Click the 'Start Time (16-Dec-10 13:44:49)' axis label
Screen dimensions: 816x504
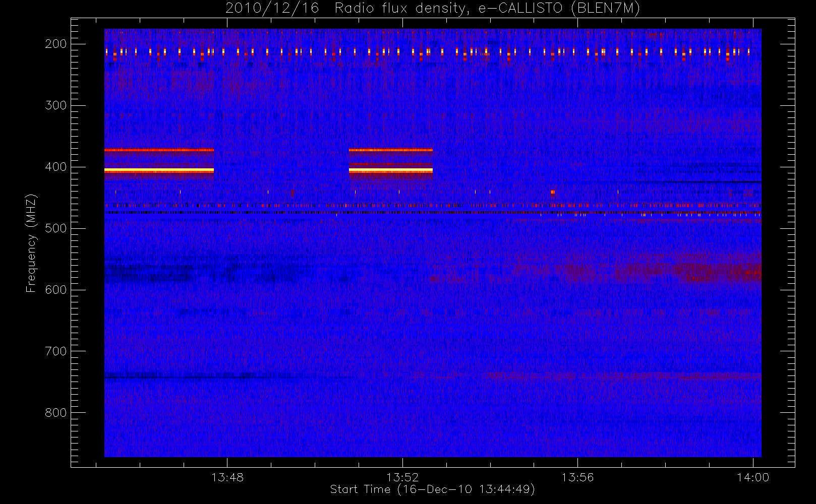(x=432, y=489)
